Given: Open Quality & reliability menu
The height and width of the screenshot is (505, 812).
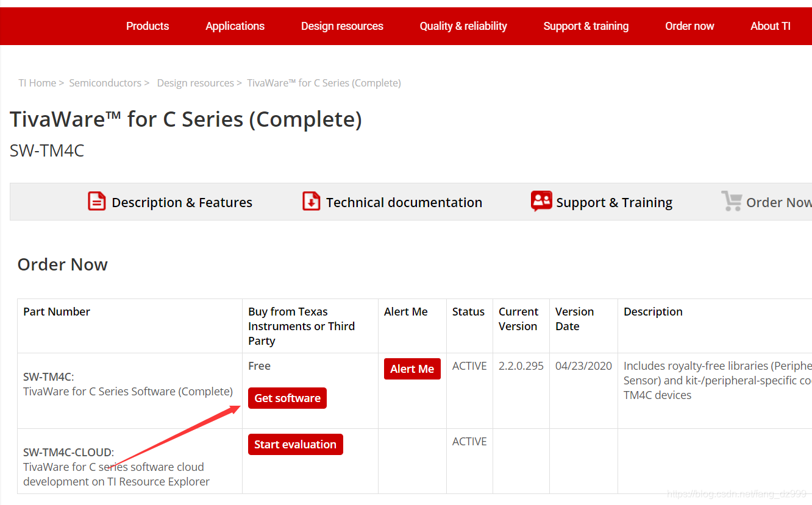Looking at the screenshot, I should click(x=463, y=26).
